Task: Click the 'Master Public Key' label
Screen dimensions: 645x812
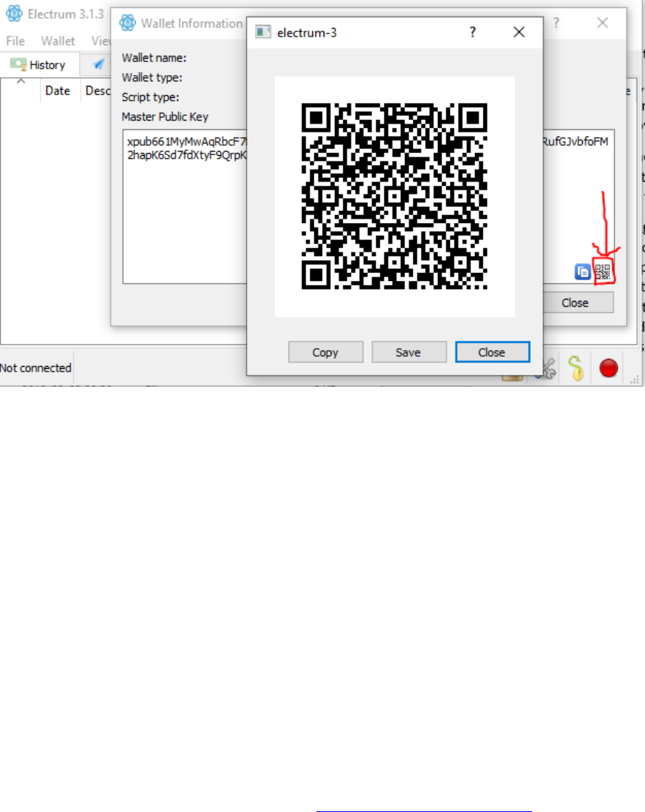Action: [164, 117]
